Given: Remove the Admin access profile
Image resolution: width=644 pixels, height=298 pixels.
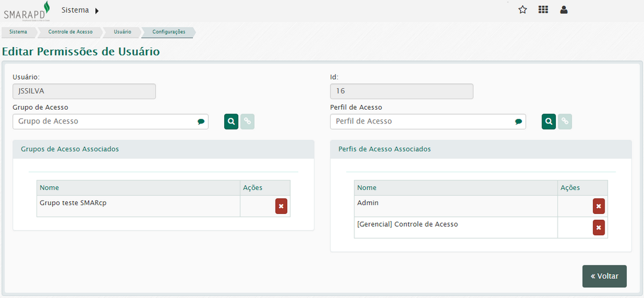Looking at the screenshot, I should tap(598, 206).
